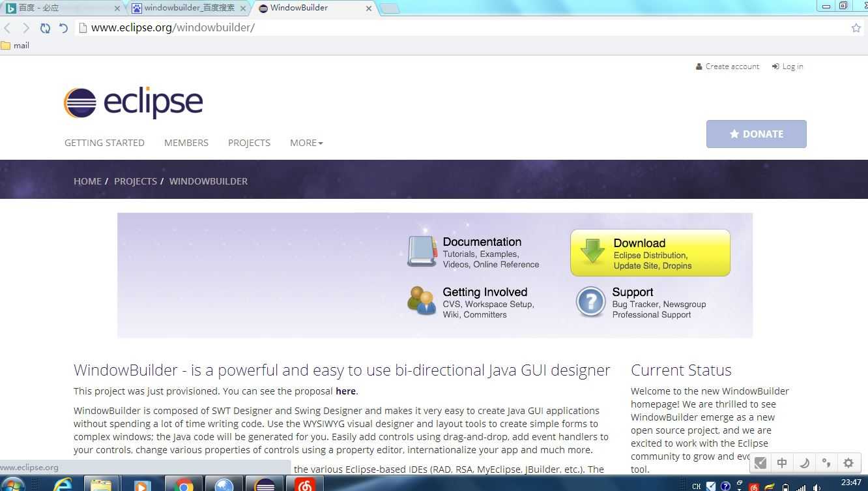Click the Windows Start button
This screenshot has width=868, height=491.
[13, 484]
